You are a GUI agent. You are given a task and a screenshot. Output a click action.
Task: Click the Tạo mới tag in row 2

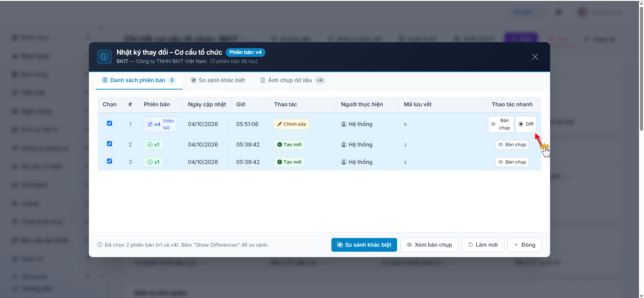[x=289, y=145]
